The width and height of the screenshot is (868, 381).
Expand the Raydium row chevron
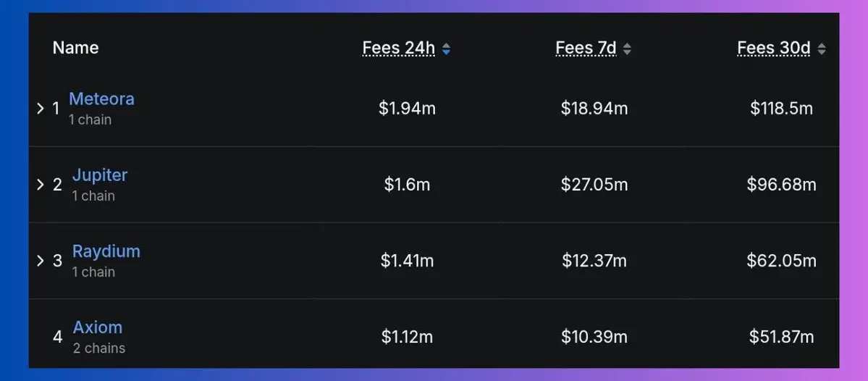coord(40,261)
